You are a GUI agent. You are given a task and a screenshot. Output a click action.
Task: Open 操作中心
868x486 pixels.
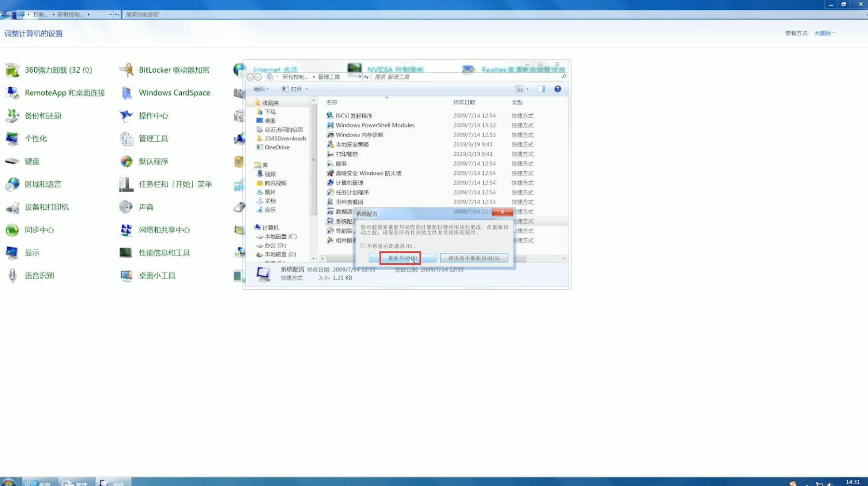coord(144,115)
